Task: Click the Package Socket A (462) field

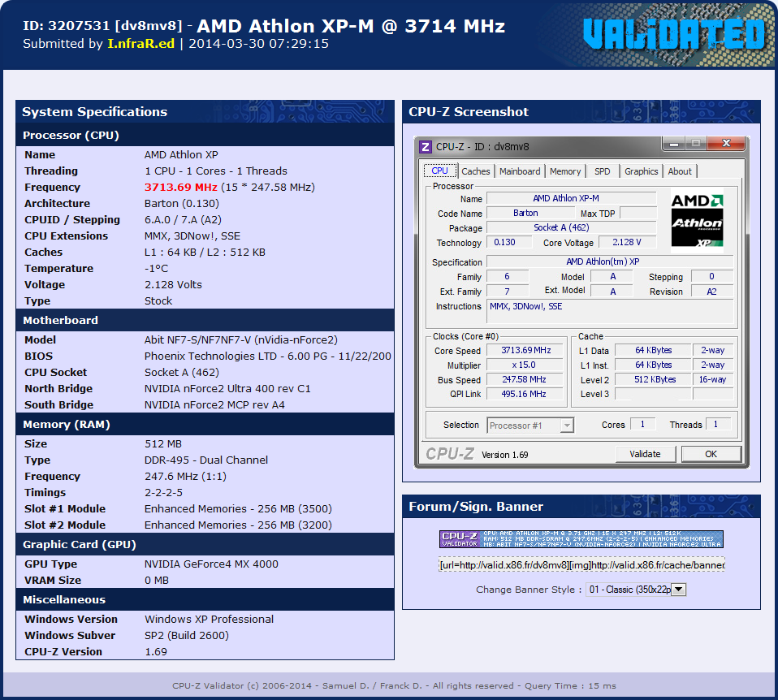Action: [x=571, y=227]
